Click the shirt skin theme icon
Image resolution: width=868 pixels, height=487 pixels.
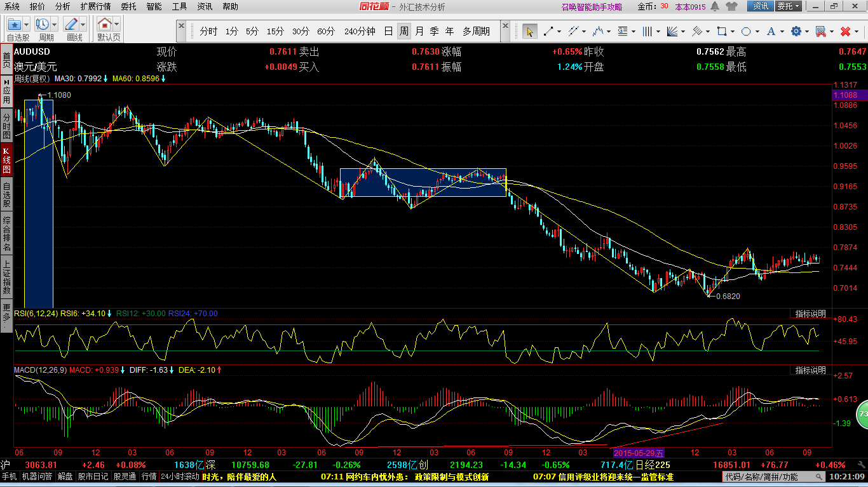(731, 6)
